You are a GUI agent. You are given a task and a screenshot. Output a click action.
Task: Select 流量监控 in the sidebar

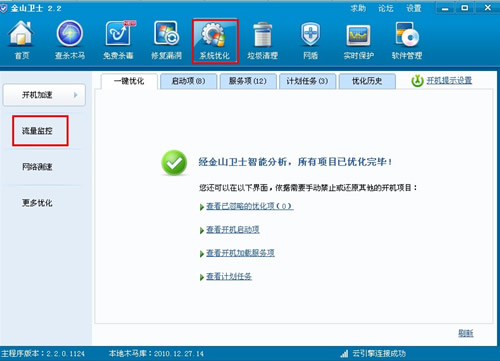[x=37, y=131]
